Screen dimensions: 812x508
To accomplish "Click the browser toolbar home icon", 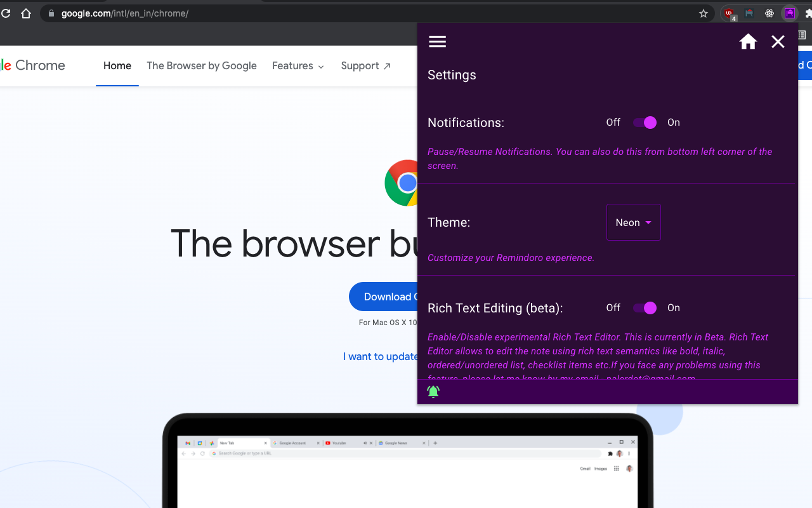I will [26, 13].
